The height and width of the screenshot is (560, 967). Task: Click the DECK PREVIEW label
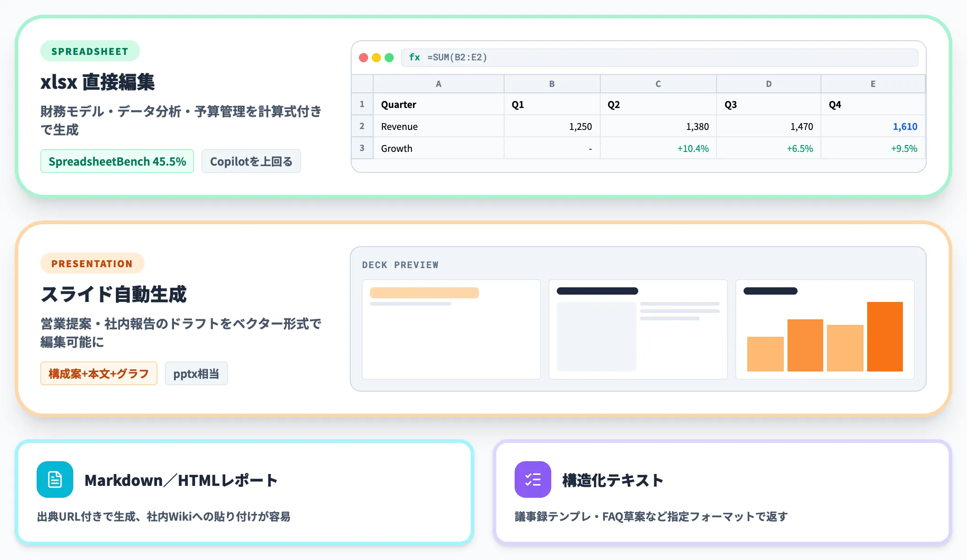[400, 265]
